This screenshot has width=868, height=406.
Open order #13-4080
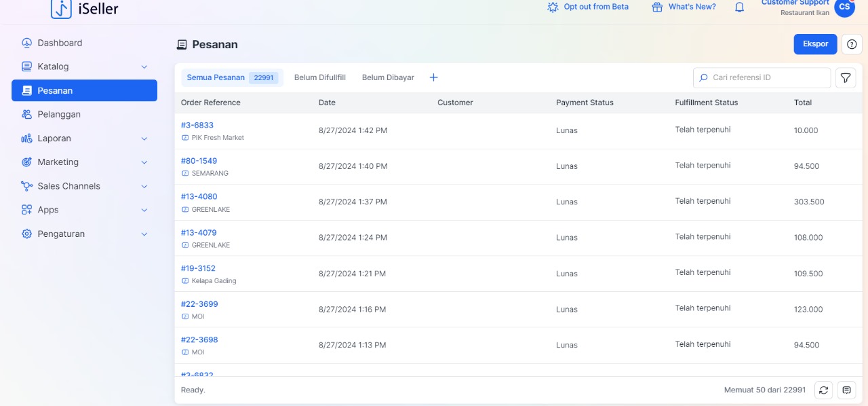pyautogui.click(x=199, y=197)
